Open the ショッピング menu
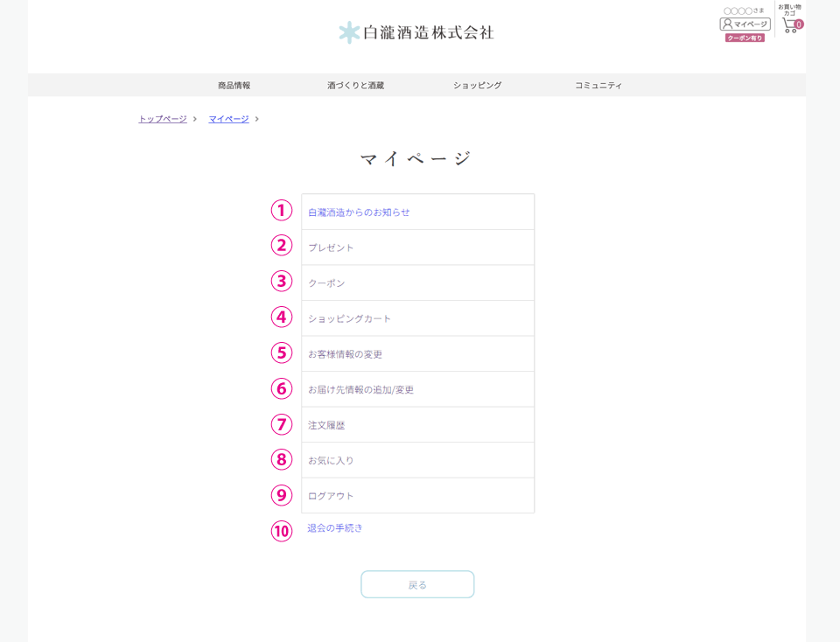 478,85
